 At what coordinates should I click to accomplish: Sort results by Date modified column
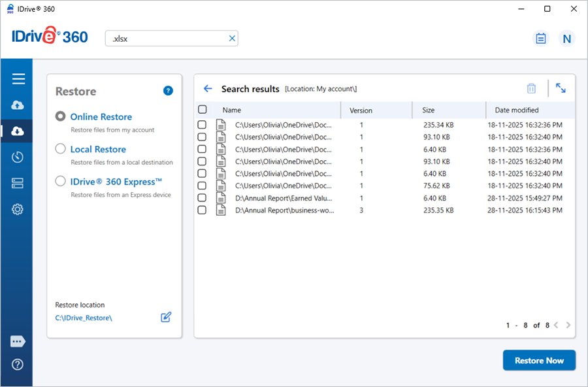(x=516, y=110)
